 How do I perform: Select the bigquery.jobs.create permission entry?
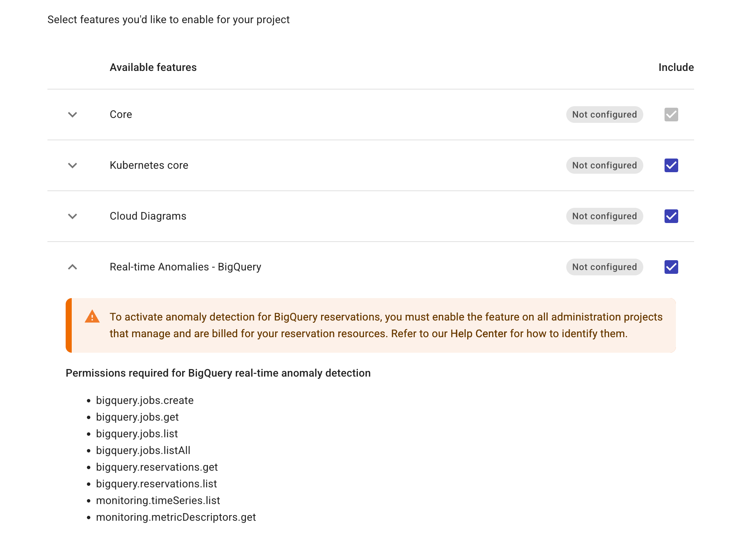[x=145, y=400]
